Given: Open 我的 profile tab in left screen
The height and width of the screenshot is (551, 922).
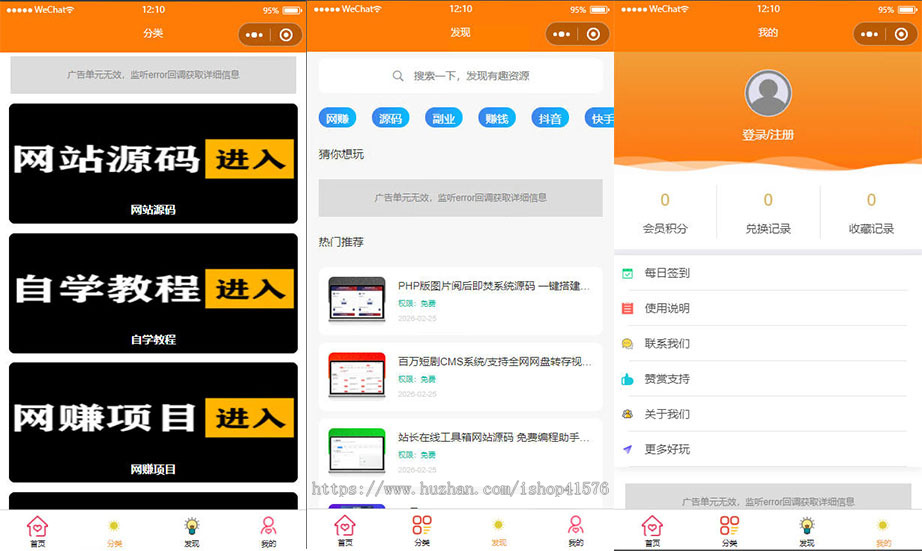Looking at the screenshot, I should [x=268, y=531].
